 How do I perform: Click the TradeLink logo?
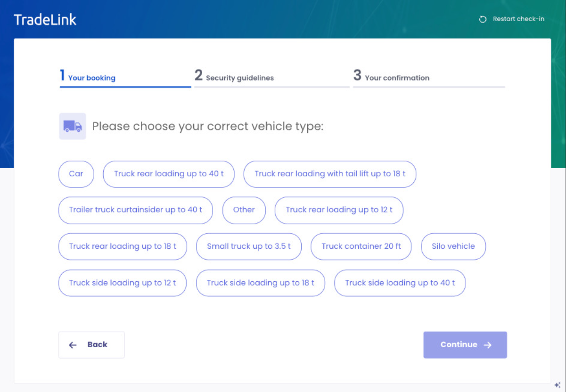(45, 20)
